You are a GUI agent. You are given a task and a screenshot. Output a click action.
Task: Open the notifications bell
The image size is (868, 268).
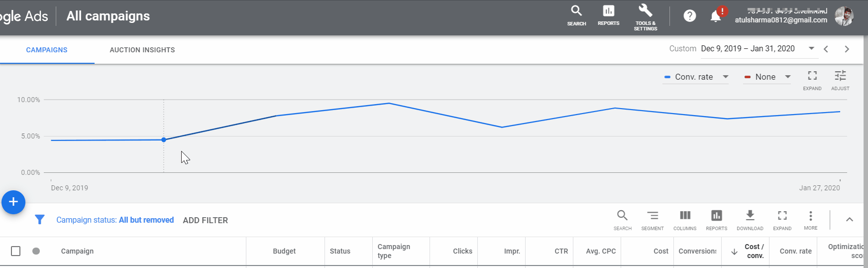point(716,16)
